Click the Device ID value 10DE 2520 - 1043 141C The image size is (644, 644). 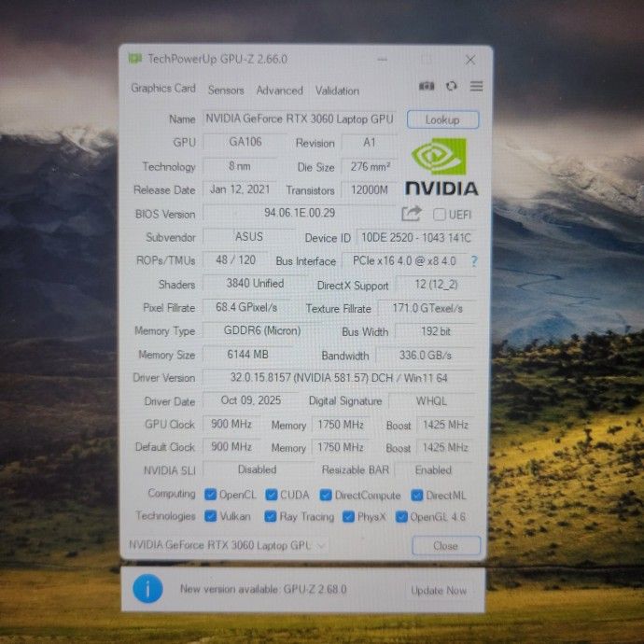coord(416,238)
